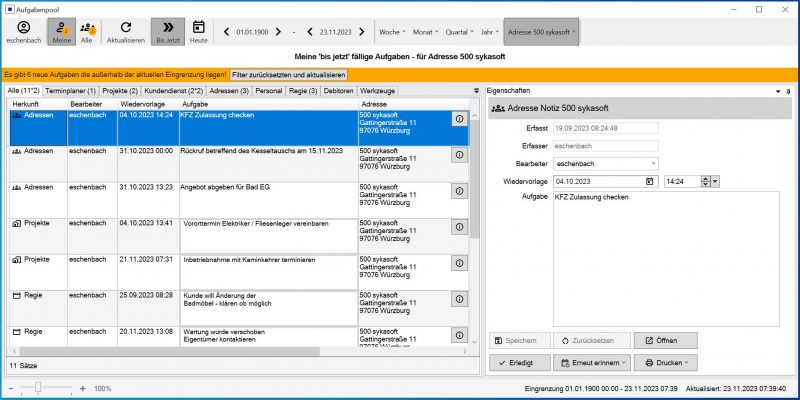The width and height of the screenshot is (800, 400).
Task: Open info icon for Kesseltausch task row
Action: (460, 154)
